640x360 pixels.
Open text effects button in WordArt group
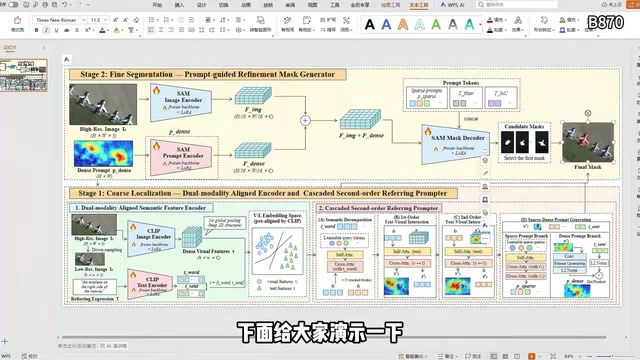coord(518,24)
